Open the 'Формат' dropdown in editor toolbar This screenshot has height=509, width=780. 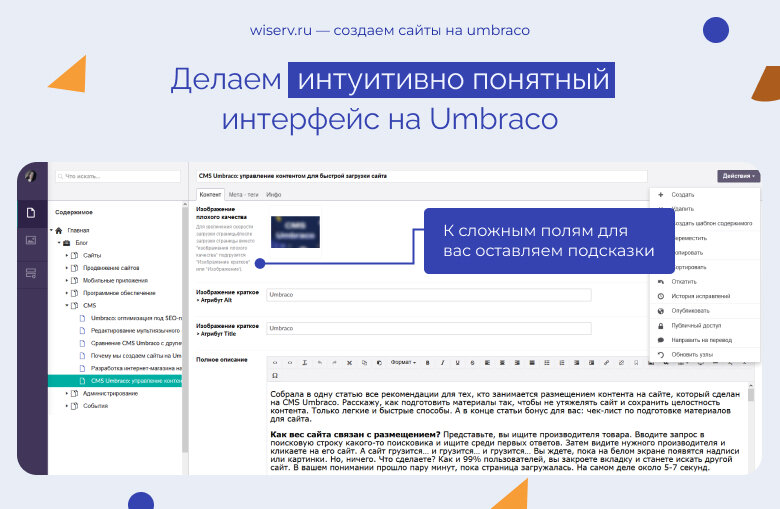(x=403, y=363)
